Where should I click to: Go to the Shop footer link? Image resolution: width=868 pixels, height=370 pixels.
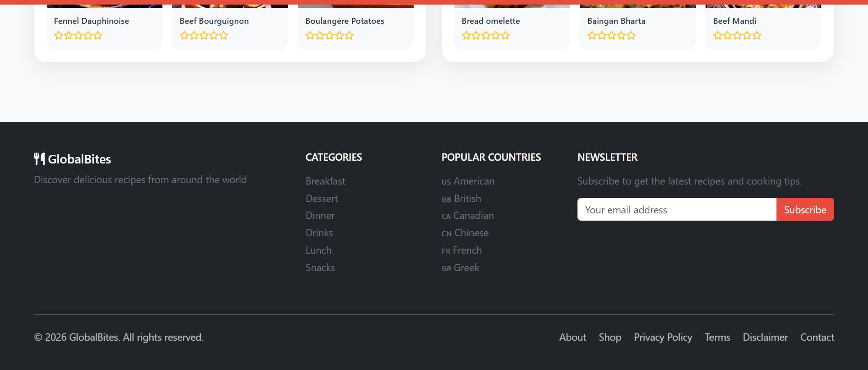tap(610, 337)
